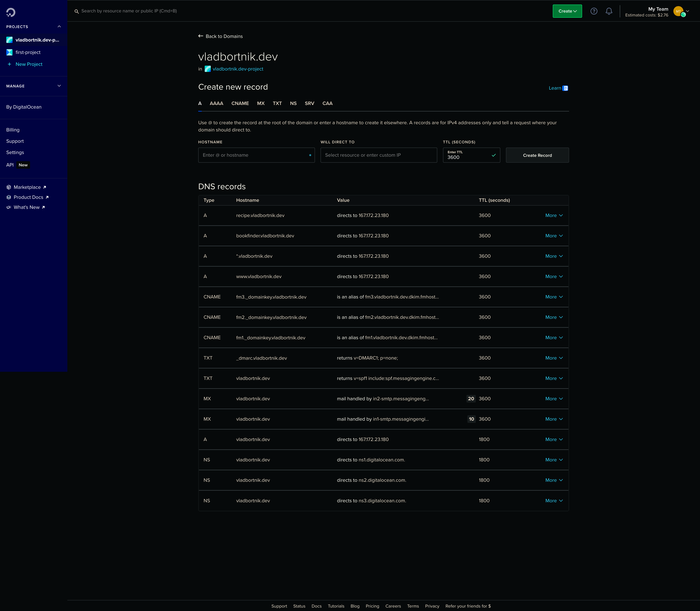The image size is (700, 611).
Task: Click the help question mark icon
Action: click(x=594, y=11)
